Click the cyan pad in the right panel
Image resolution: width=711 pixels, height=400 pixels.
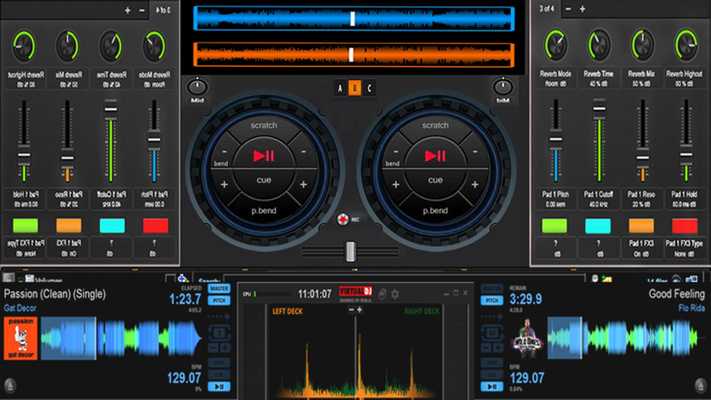pyautogui.click(x=598, y=226)
